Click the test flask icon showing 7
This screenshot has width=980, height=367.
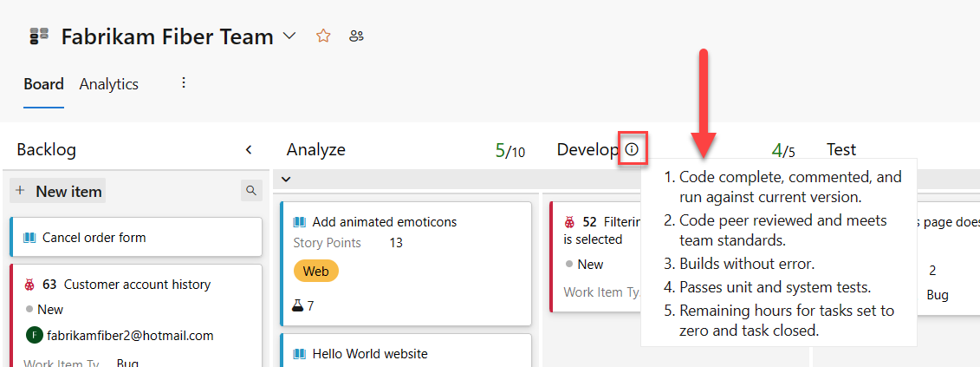297,305
